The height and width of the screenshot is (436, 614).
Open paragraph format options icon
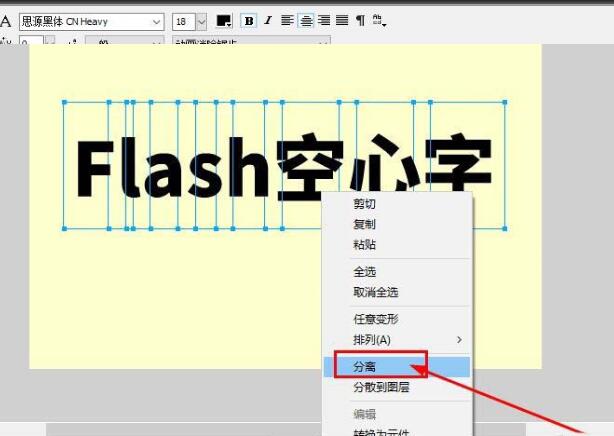[x=360, y=20]
